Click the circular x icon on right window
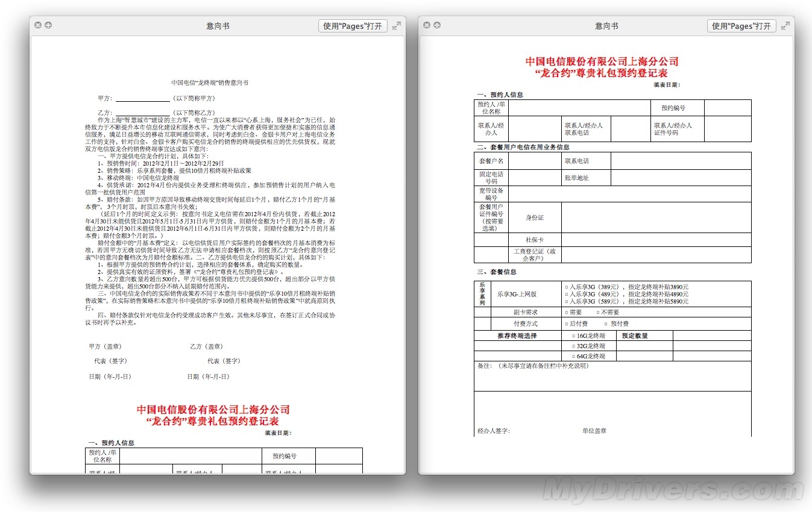 tap(426, 25)
